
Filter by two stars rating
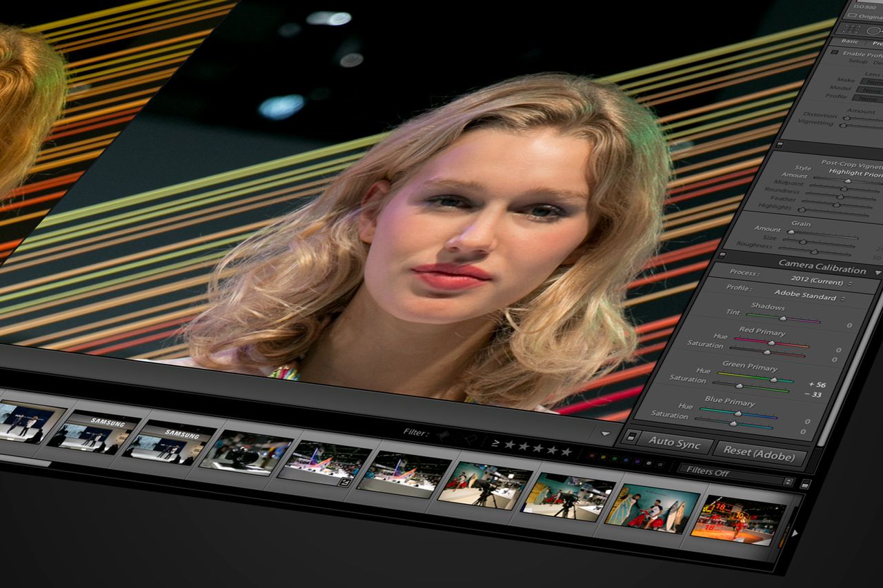click(524, 446)
